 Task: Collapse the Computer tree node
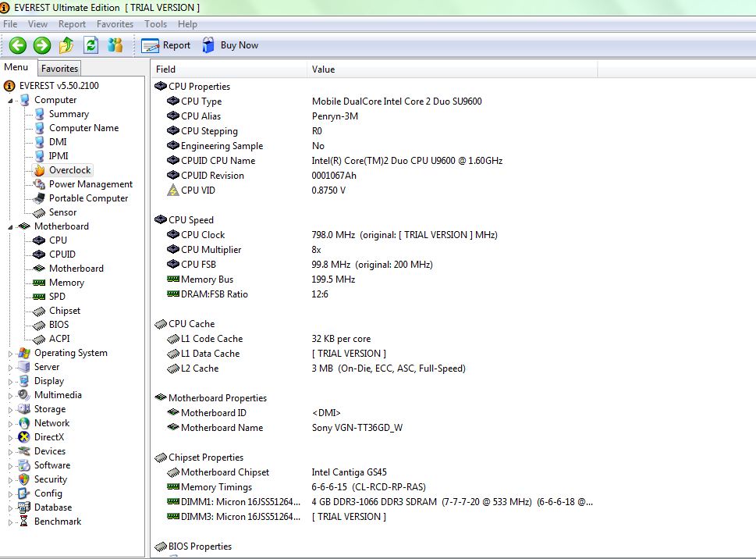point(10,101)
